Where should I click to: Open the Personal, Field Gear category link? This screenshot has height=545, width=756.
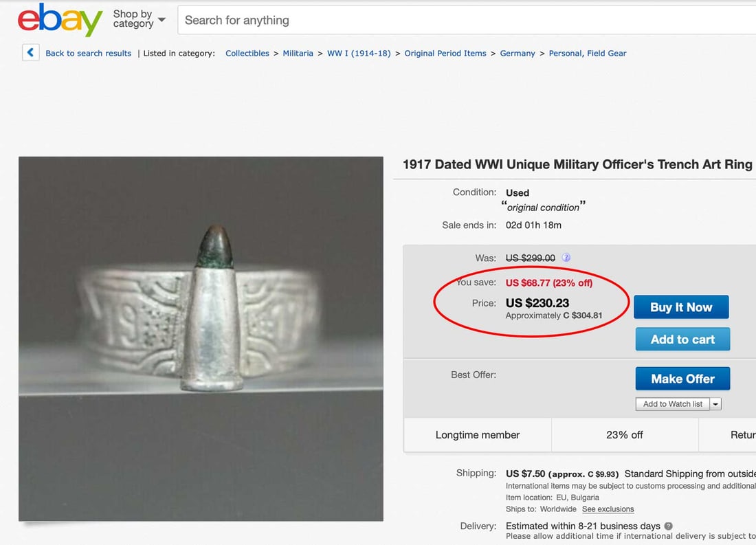(588, 53)
